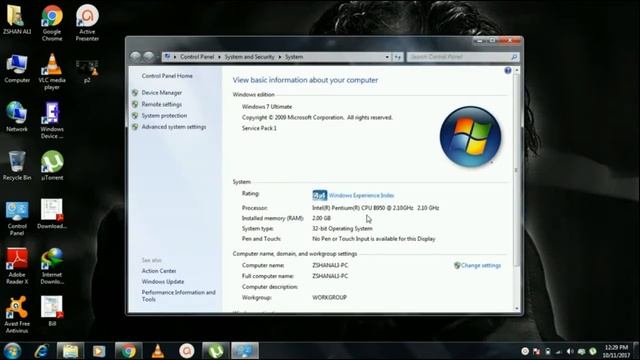Select Control Panel in the breadcrumb
The image size is (640, 360).
197,57
